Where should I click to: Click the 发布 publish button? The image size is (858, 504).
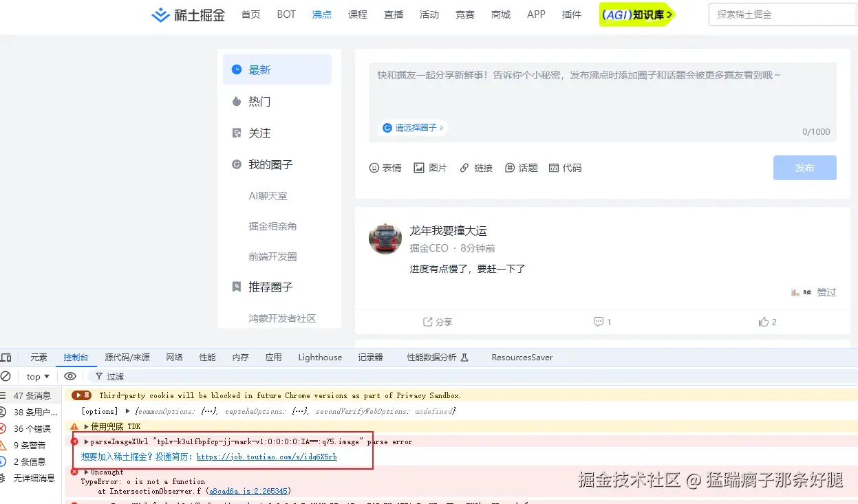804,167
